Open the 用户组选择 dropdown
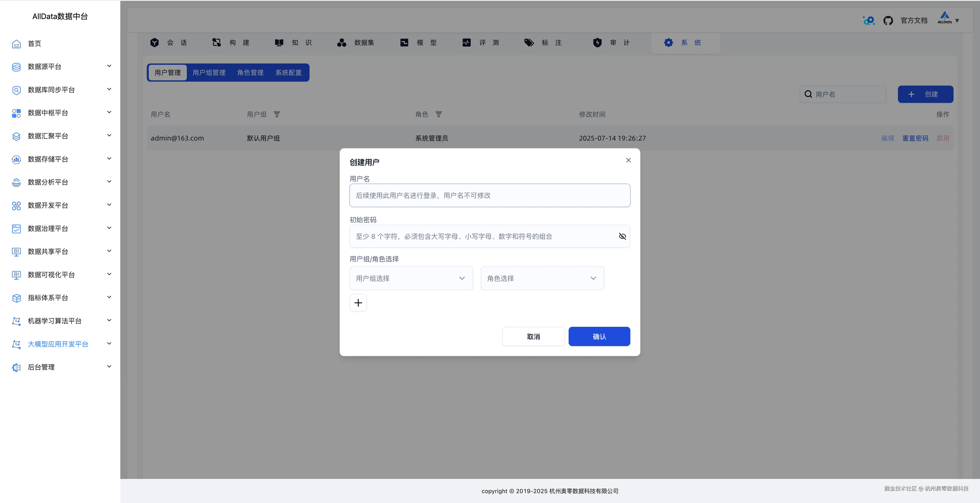Image resolution: width=980 pixels, height=503 pixels. pyautogui.click(x=411, y=278)
